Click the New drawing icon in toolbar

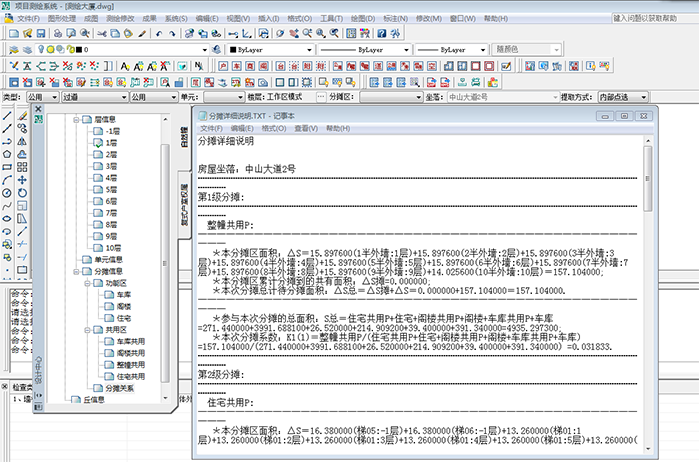pyautogui.click(x=14, y=33)
